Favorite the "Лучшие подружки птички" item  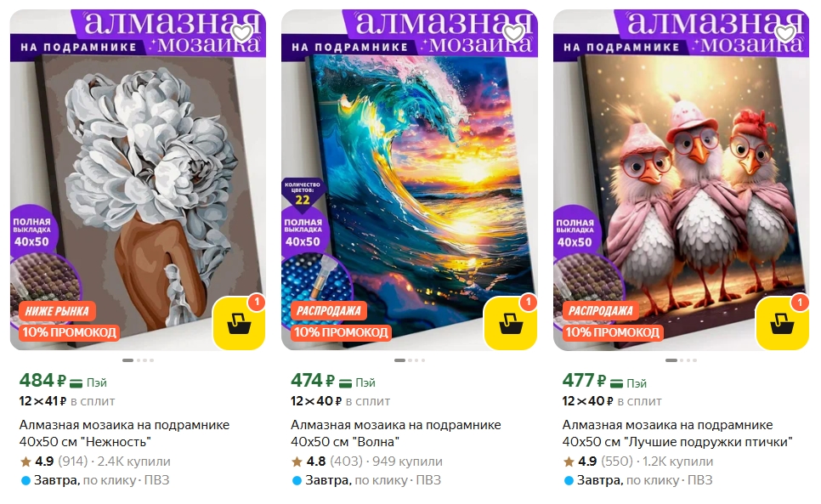[x=785, y=33]
